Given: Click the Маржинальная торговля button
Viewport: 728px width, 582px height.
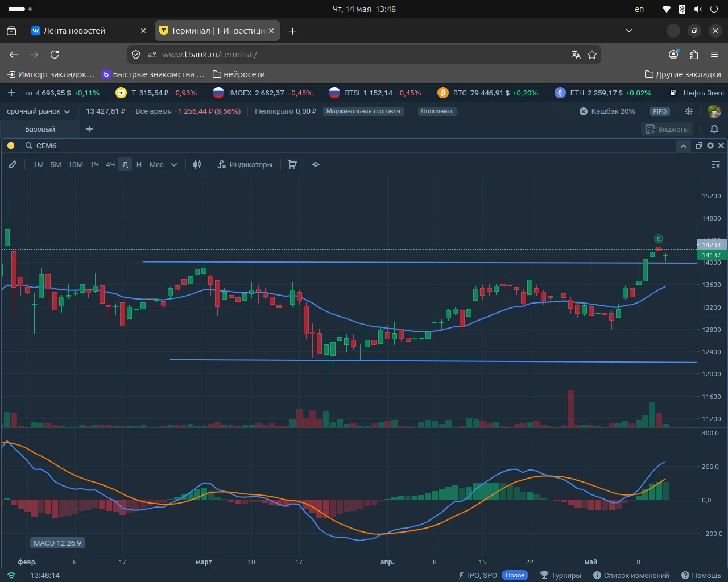Looking at the screenshot, I should coord(363,111).
